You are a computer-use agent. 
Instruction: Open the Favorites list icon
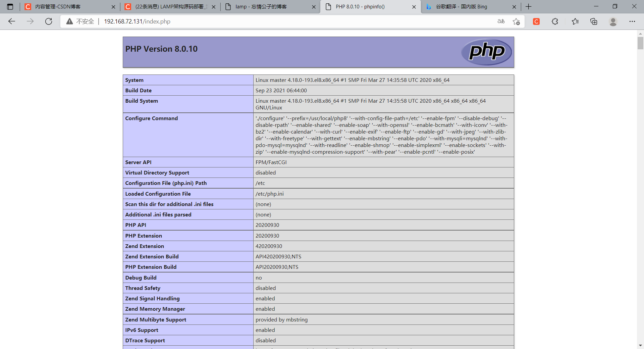coord(575,21)
